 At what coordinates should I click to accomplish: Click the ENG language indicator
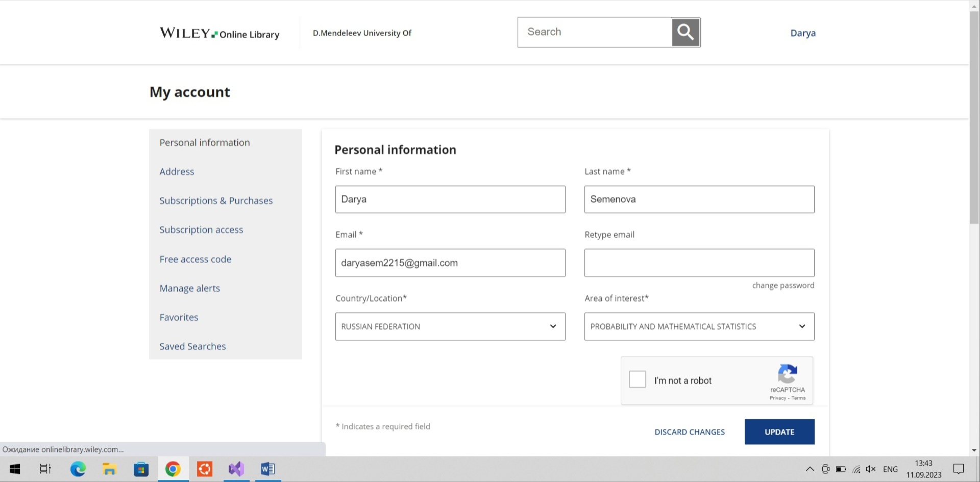coord(890,469)
